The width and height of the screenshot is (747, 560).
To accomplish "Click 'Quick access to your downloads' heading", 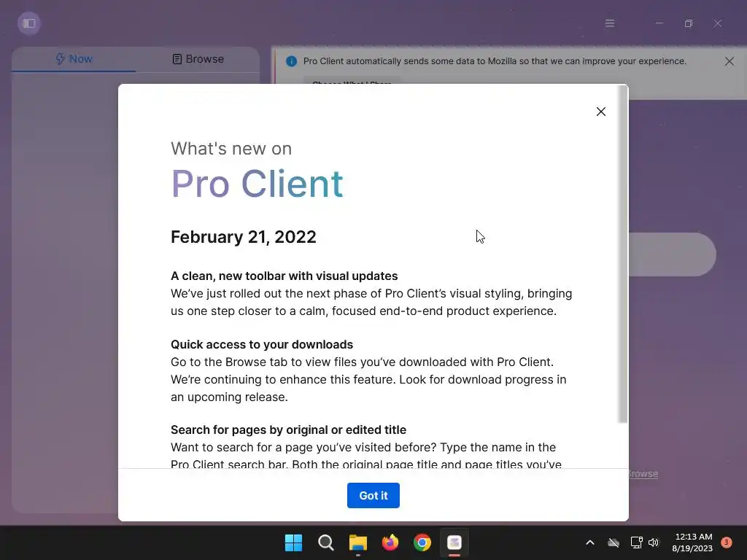I will pos(262,344).
